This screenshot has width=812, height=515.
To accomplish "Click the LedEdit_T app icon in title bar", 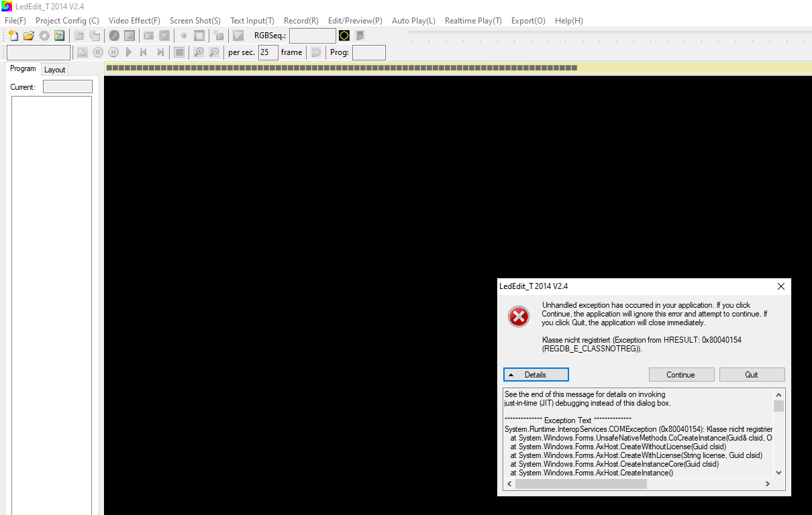I will [x=7, y=6].
